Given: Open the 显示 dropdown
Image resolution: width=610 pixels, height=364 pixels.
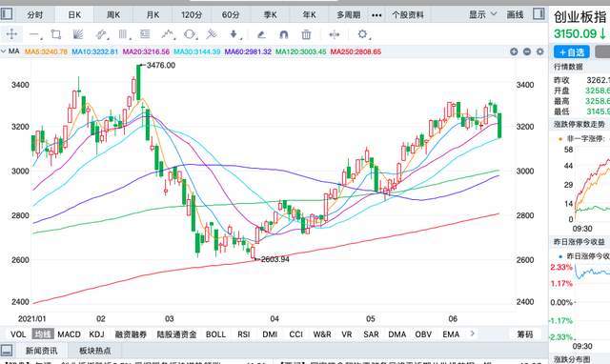Looking at the screenshot, I should [x=483, y=14].
